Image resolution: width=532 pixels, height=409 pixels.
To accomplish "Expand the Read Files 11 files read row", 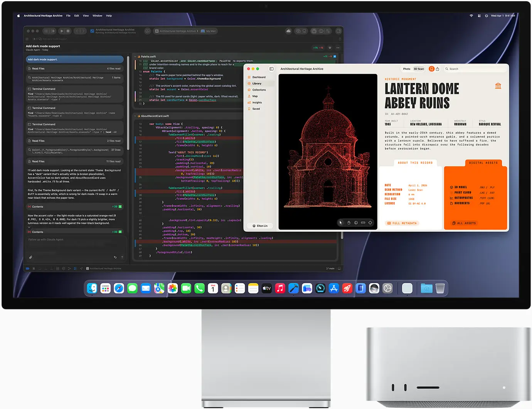I will (75, 161).
